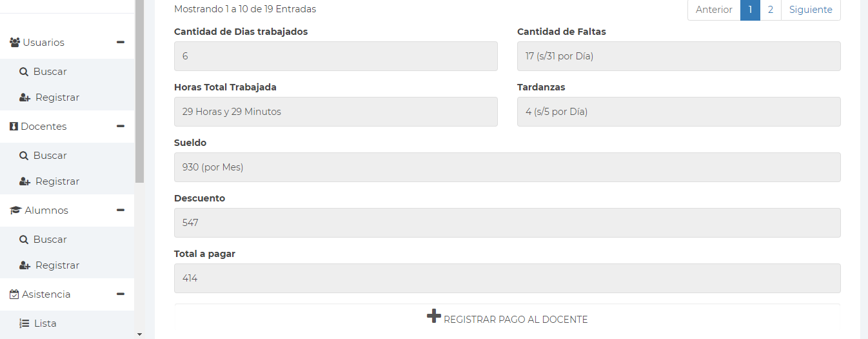Screen dimensions: 868x339
Task: Open Buscar under Alumnos
Action: coord(50,240)
